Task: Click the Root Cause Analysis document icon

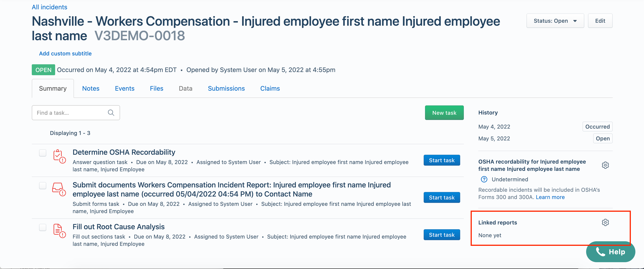Action: (59, 231)
